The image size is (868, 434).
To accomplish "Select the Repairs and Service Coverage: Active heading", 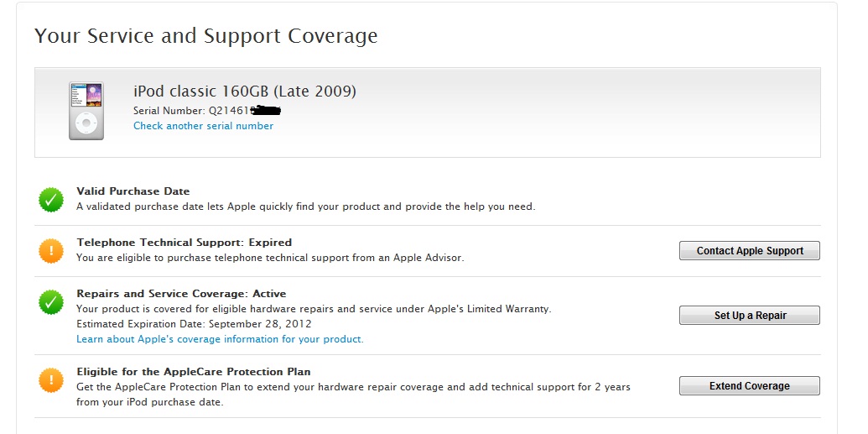I will coord(181,294).
